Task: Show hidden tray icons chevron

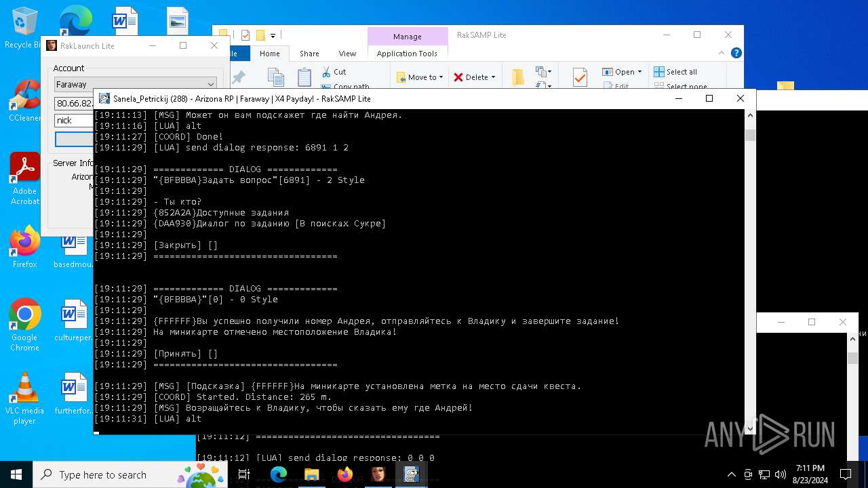Action: click(x=731, y=474)
